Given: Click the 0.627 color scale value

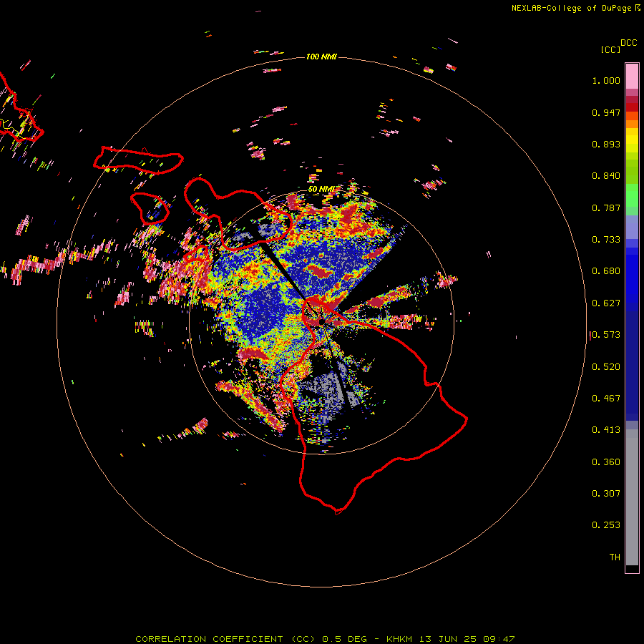Looking at the screenshot, I should (x=606, y=303).
